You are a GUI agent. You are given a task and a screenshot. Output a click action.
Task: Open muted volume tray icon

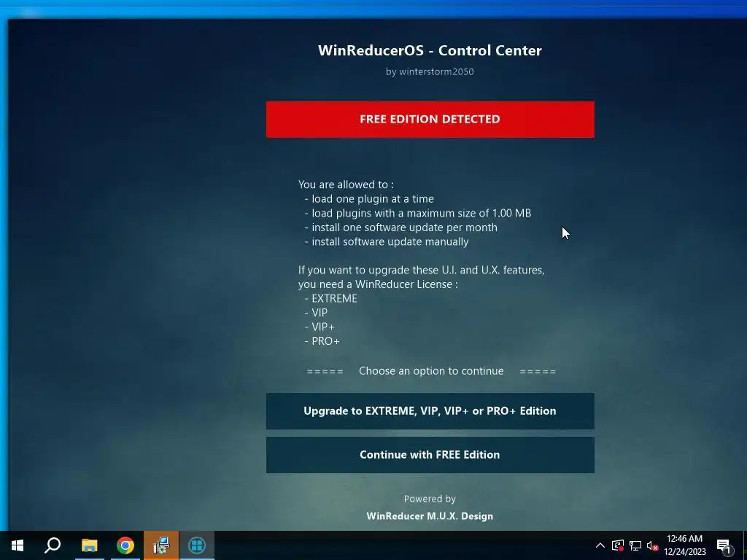[x=652, y=545]
